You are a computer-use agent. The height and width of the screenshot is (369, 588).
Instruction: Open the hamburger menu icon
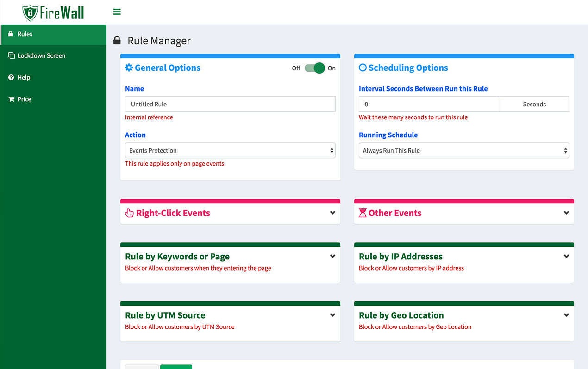coord(117,12)
